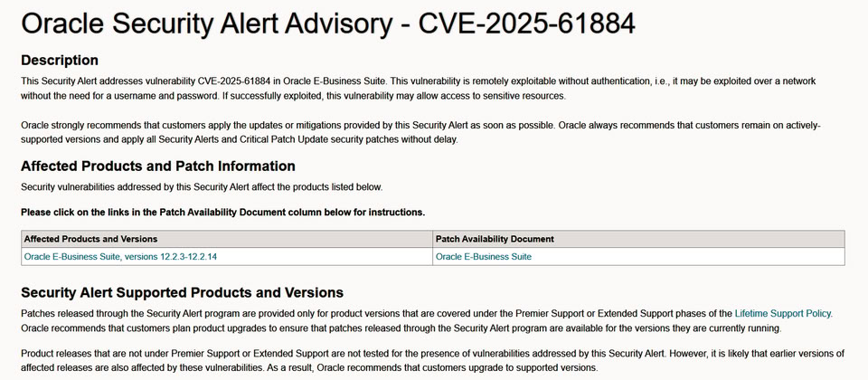Screen dimensions: 868x380
Task: Click the Oracle Security Alert Advisory page title
Action: pyautogui.click(x=328, y=24)
